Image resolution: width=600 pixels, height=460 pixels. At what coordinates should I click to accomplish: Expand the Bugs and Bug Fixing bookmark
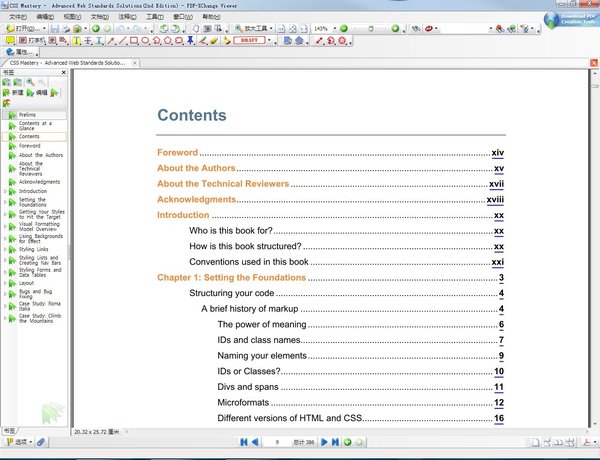5,294
